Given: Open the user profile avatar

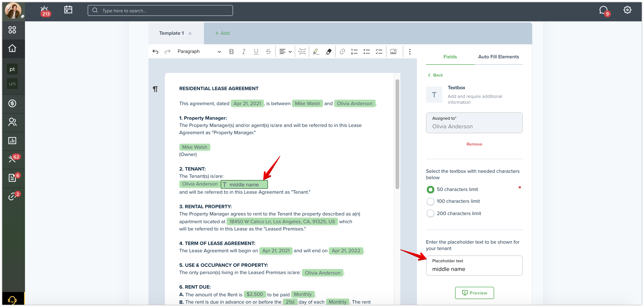Looking at the screenshot, I should [x=13, y=10].
